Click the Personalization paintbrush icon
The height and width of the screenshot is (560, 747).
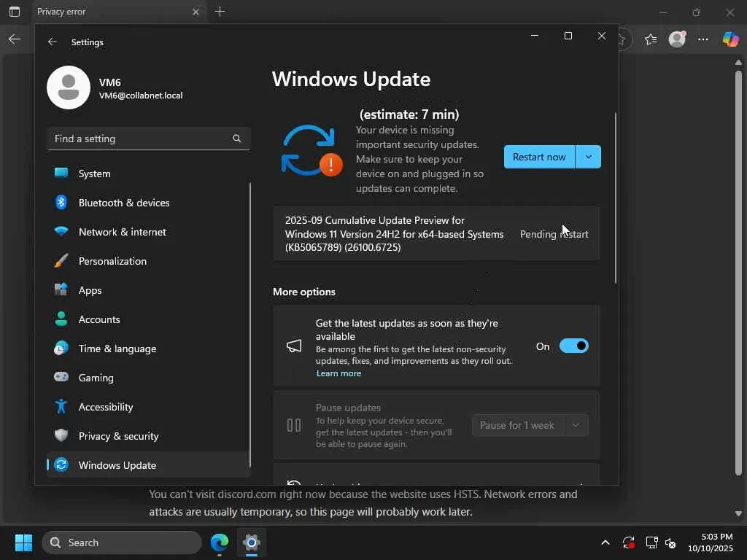(61, 260)
